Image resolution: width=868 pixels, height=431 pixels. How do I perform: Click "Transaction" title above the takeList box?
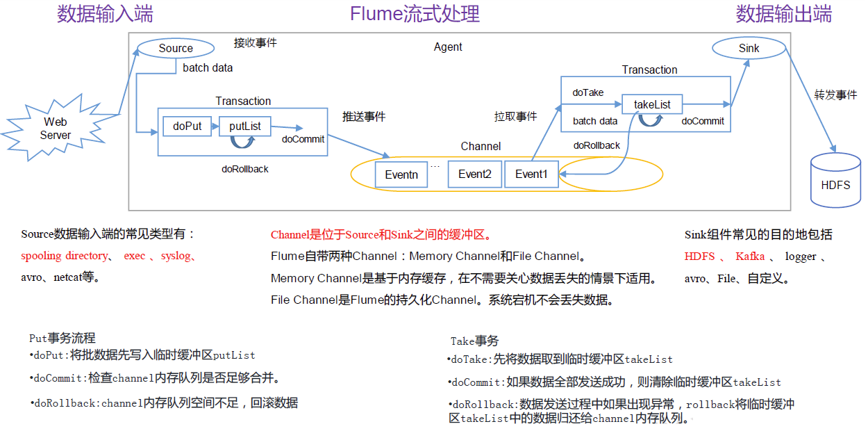pos(649,70)
